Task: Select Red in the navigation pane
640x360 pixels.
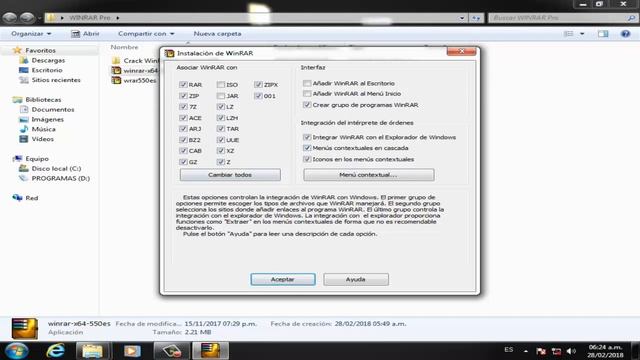Action: click(31, 198)
